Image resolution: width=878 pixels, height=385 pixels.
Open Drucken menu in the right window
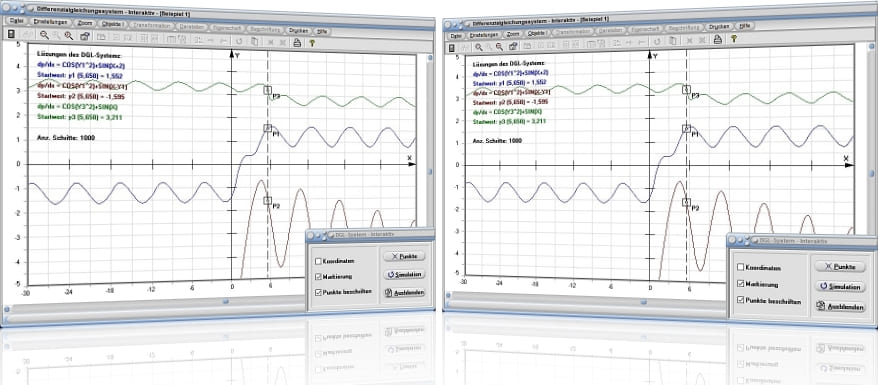click(718, 26)
